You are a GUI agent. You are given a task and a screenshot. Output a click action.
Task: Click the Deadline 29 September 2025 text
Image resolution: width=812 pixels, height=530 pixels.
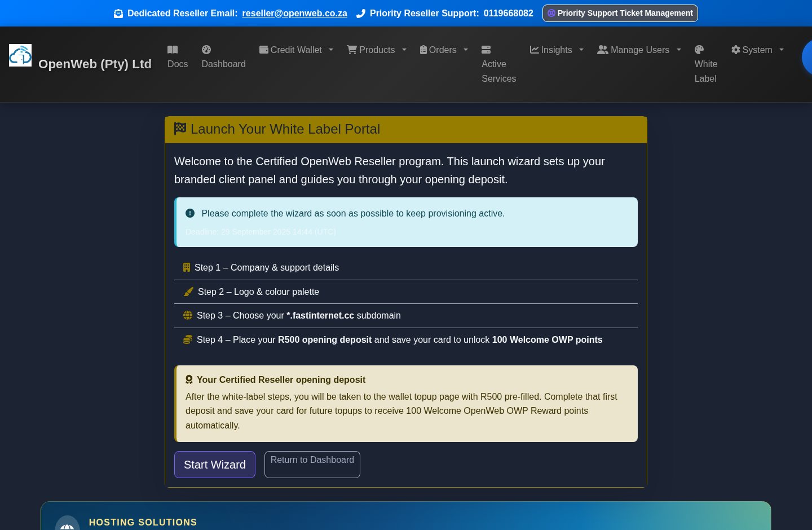pos(261,232)
